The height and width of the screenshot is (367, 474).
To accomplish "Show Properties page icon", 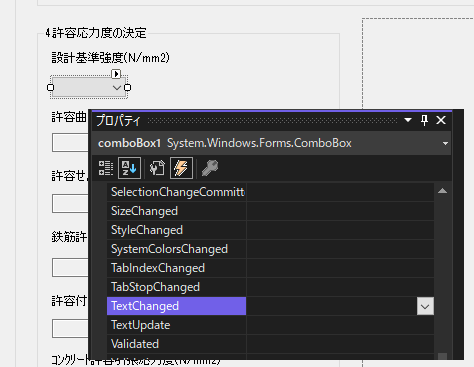I will (x=157, y=168).
